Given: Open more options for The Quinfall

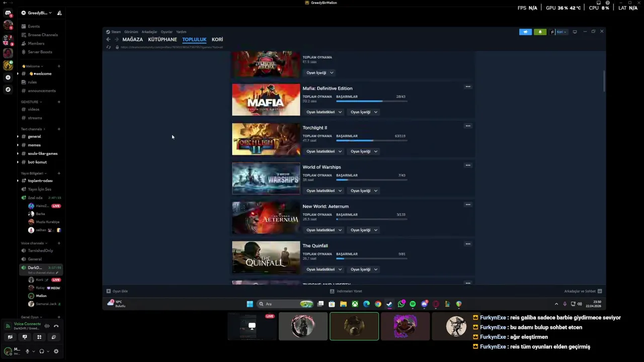Looking at the screenshot, I should coord(468,244).
